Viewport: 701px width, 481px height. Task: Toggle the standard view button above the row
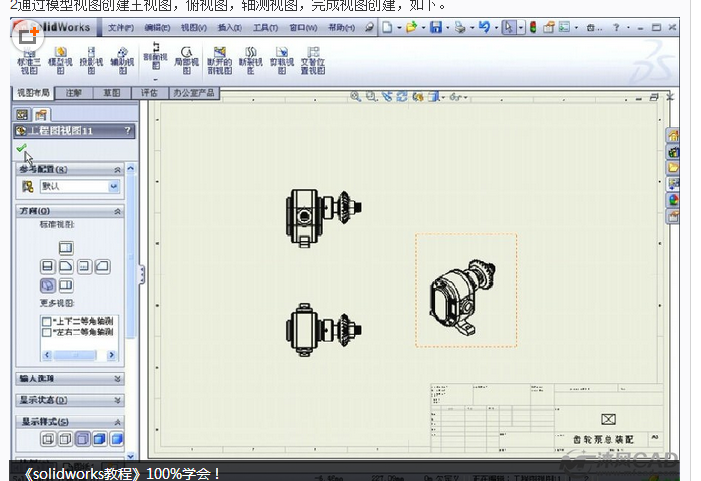66,248
